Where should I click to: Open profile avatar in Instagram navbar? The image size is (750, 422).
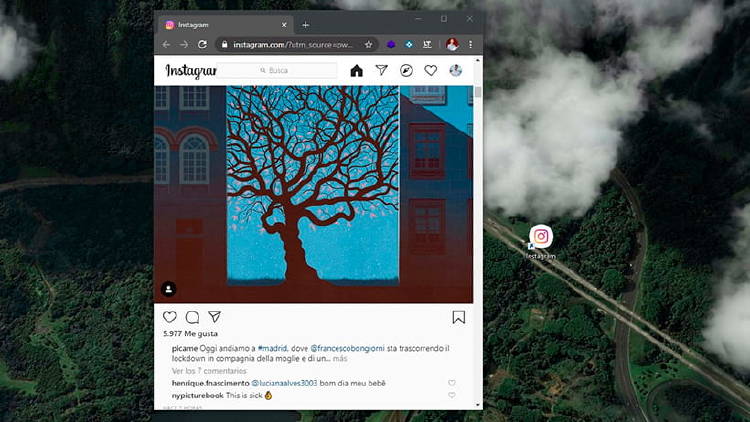(456, 71)
